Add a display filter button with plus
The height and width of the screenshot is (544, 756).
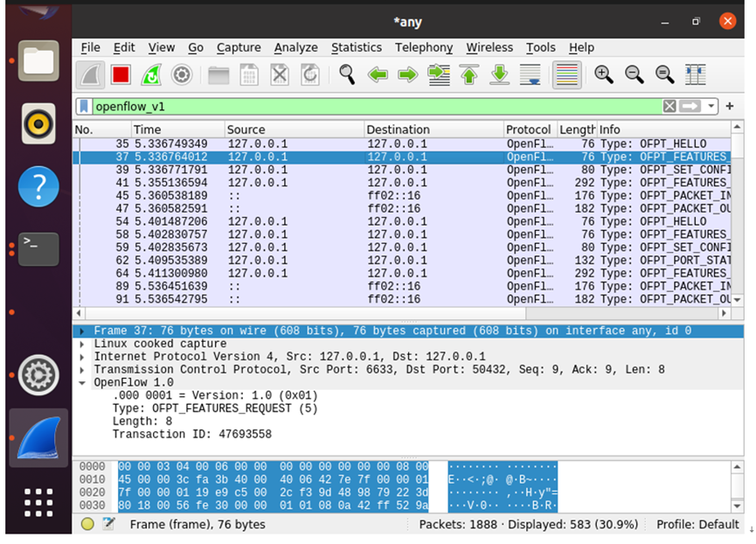[x=730, y=106]
